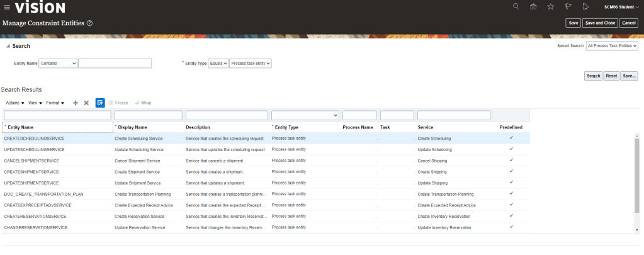Open the Format menu
The height and width of the screenshot is (255, 644).
[55, 103]
